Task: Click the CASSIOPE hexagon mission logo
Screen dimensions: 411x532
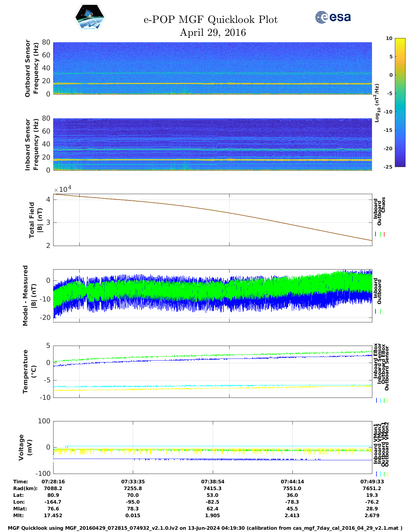Action: point(90,17)
